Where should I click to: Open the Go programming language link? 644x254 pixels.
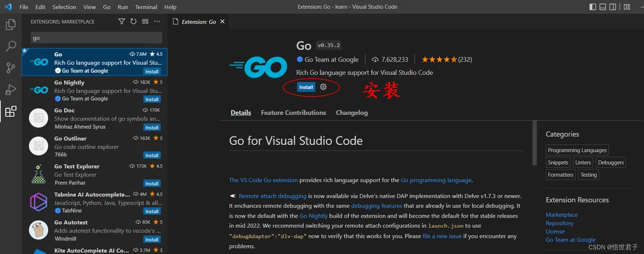[436, 180]
